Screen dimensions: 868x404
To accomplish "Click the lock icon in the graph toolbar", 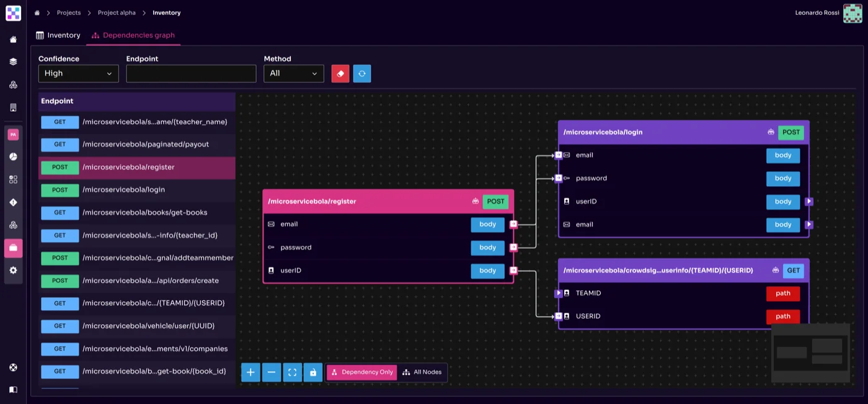I will (313, 372).
